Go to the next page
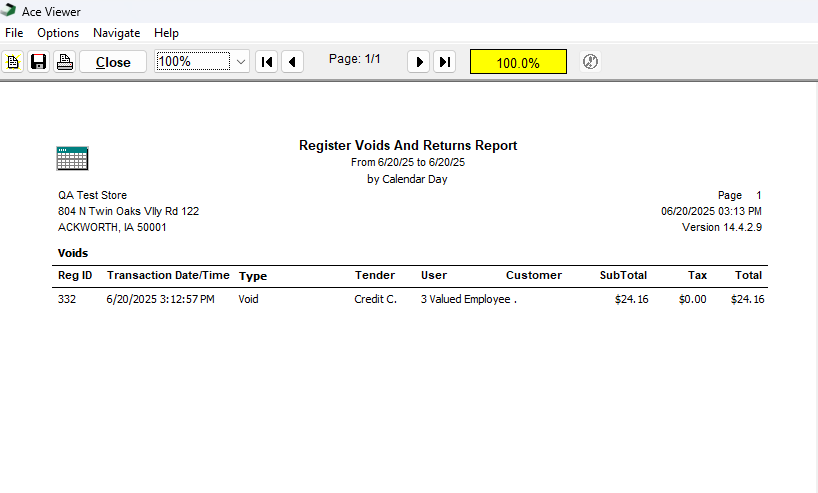 (418, 62)
